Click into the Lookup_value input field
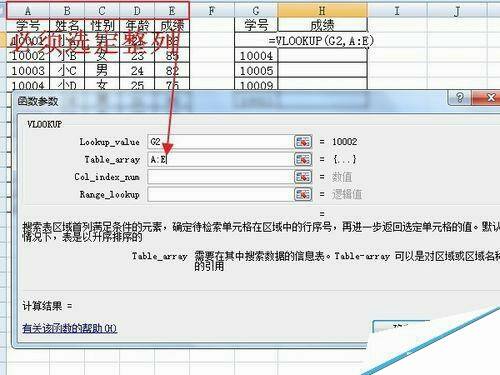 pyautogui.click(x=220, y=142)
